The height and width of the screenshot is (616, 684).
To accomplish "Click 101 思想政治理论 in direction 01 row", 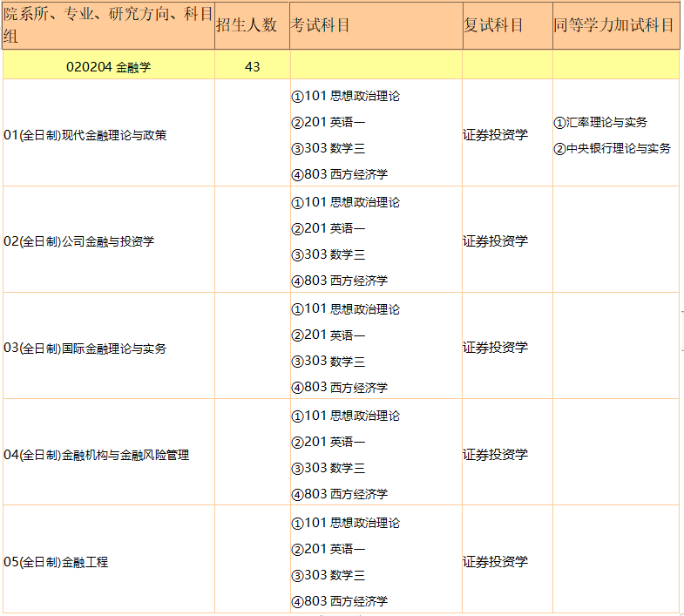I will [x=346, y=96].
